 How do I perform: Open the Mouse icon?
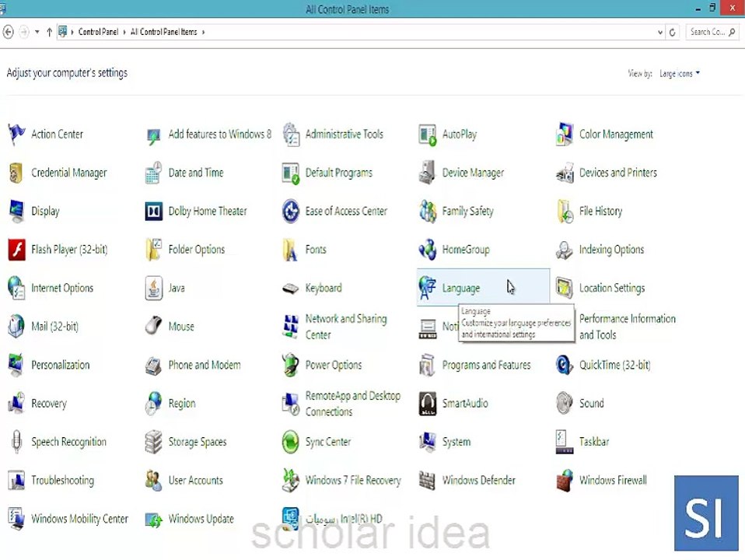tap(153, 326)
